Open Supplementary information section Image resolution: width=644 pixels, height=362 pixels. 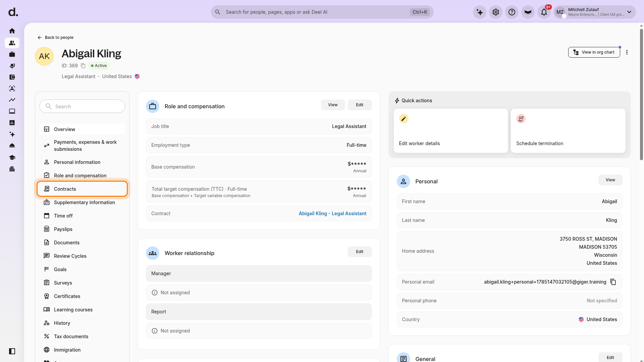point(82,202)
